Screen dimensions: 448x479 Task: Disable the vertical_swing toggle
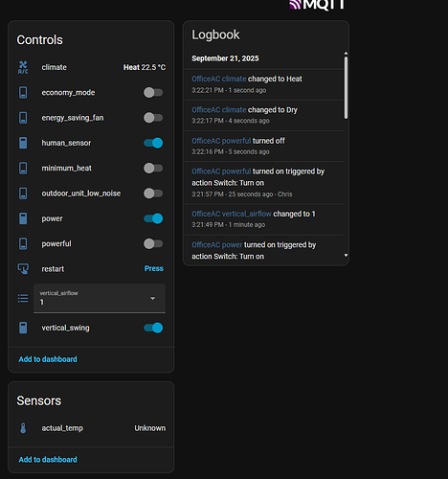pos(153,328)
